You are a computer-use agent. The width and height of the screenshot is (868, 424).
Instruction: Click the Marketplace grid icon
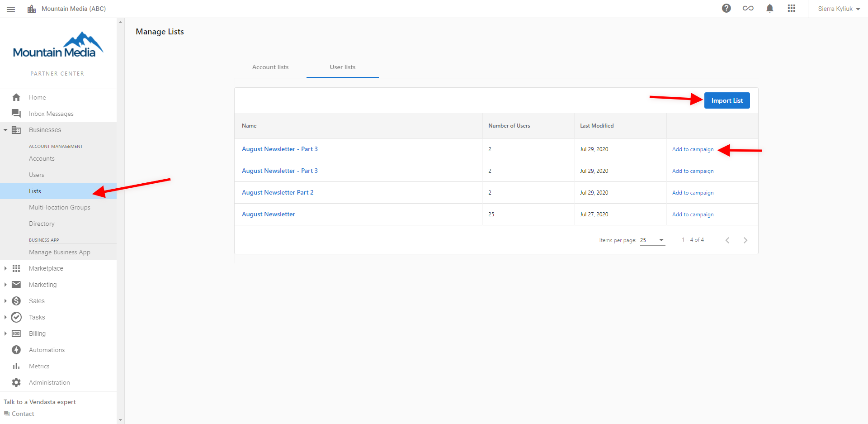pos(16,268)
